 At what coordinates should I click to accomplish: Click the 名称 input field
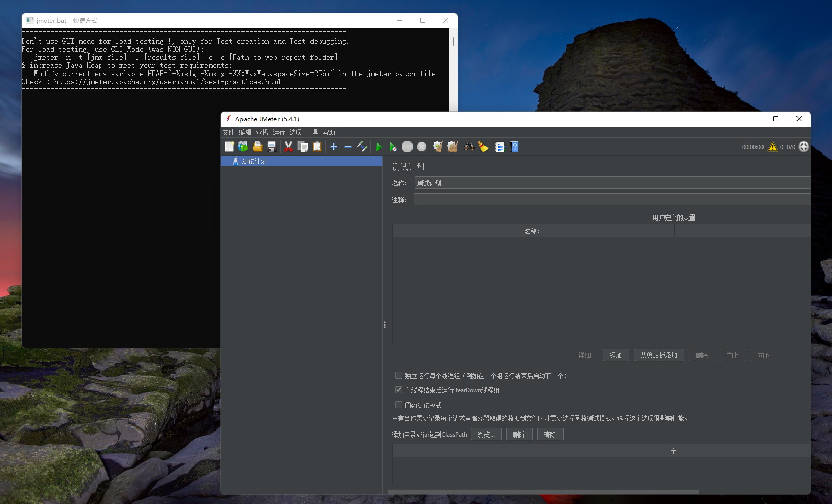pos(612,183)
